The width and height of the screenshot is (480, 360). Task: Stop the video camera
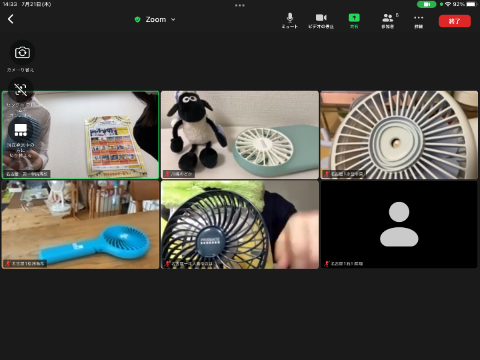click(x=321, y=21)
